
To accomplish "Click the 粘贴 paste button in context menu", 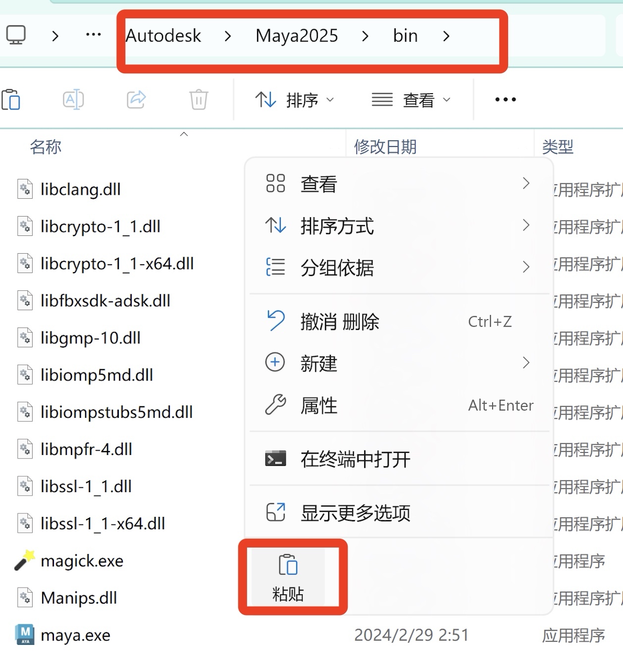I will pyautogui.click(x=288, y=577).
